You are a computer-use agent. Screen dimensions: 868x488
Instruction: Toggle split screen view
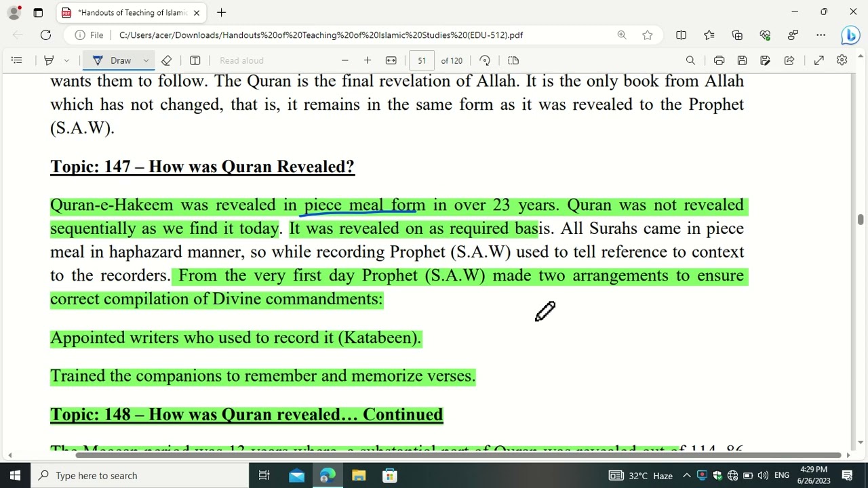point(681,35)
